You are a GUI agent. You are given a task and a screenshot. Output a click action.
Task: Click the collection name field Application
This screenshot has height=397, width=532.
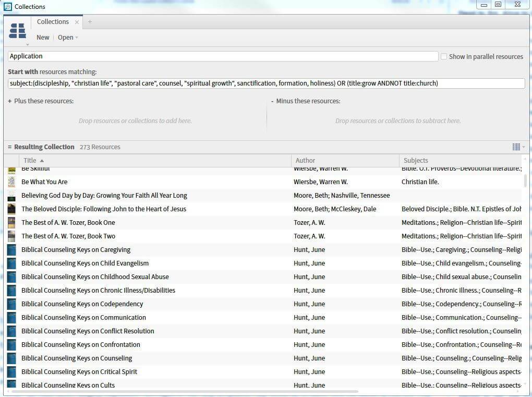(223, 56)
